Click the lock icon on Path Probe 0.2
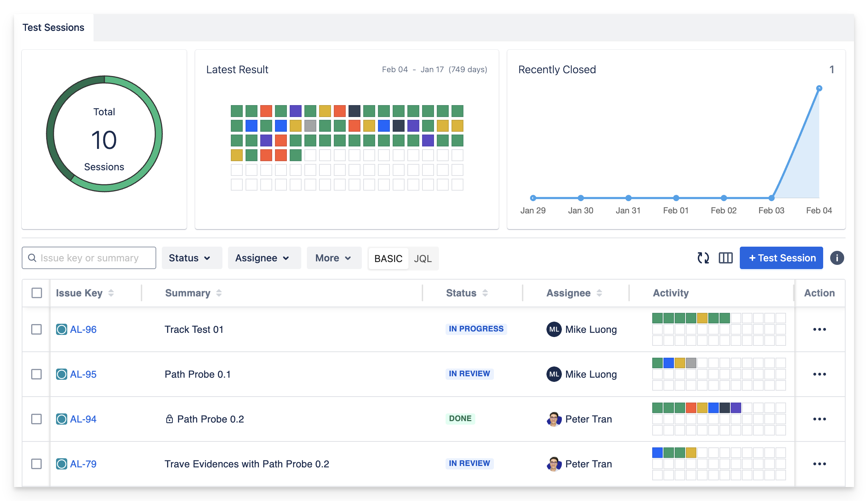The width and height of the screenshot is (868, 501). 169,419
